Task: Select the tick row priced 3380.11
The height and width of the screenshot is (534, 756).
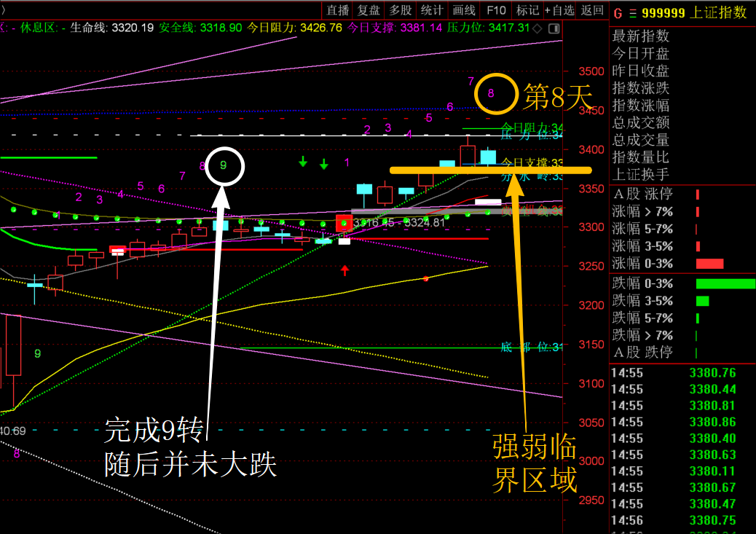Action: coord(682,471)
